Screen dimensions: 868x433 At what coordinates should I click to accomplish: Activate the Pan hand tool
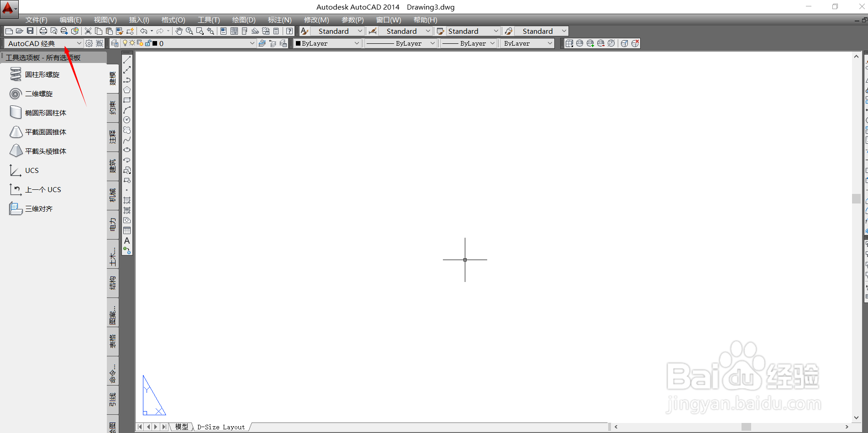point(179,31)
